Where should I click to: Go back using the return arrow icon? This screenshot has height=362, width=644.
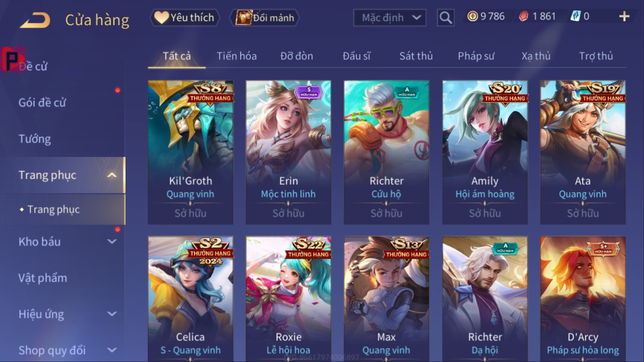coord(35,20)
